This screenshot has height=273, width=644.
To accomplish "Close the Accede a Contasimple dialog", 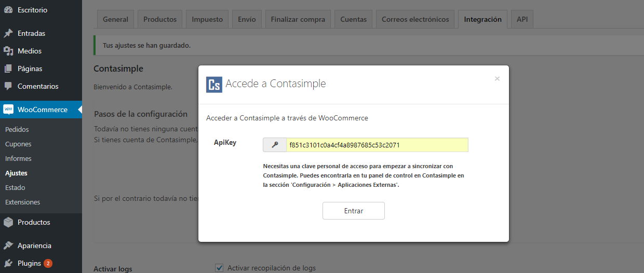I will 497,78.
